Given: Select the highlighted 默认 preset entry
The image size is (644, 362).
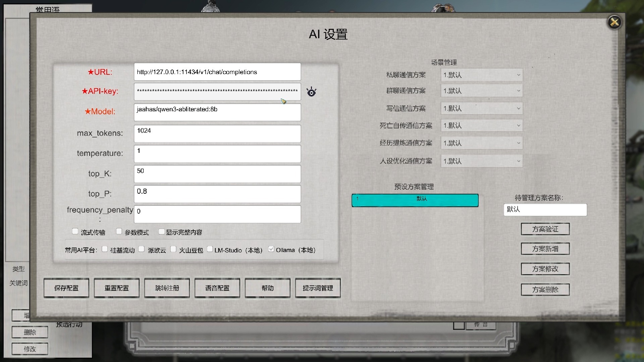Looking at the screenshot, I should pos(415,200).
